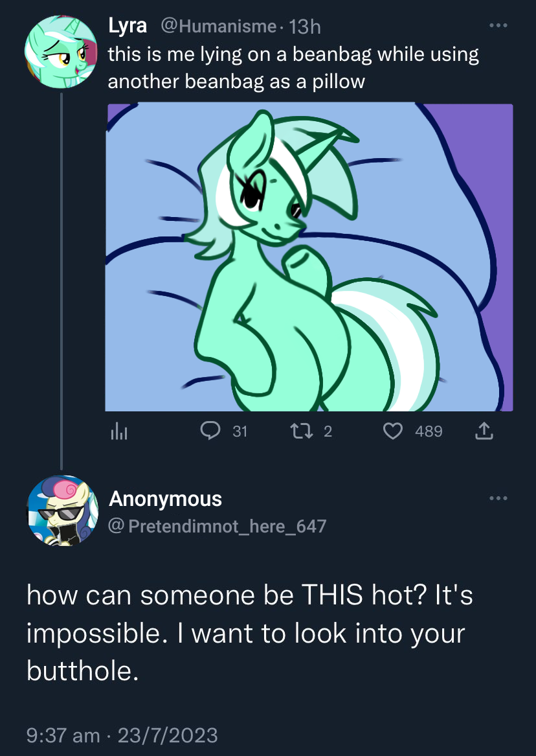
Task: Open the more options menu on Lyra's tweet
Action: coord(497,26)
